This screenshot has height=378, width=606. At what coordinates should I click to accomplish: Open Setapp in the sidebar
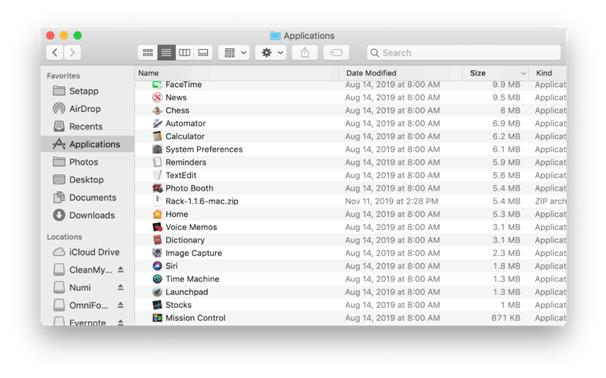(x=84, y=91)
